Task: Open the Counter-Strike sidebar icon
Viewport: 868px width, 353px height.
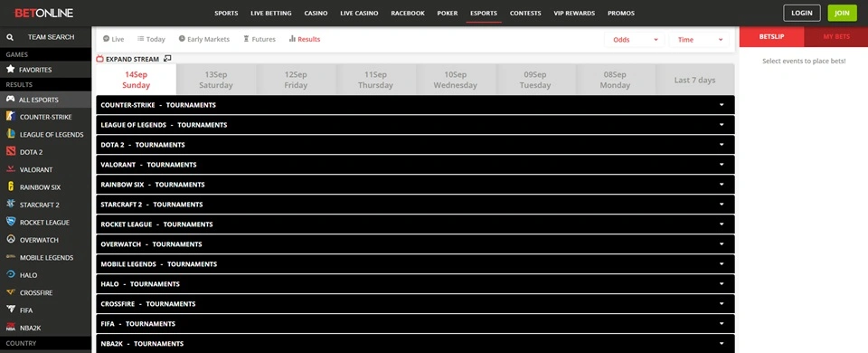Action: pos(11,117)
